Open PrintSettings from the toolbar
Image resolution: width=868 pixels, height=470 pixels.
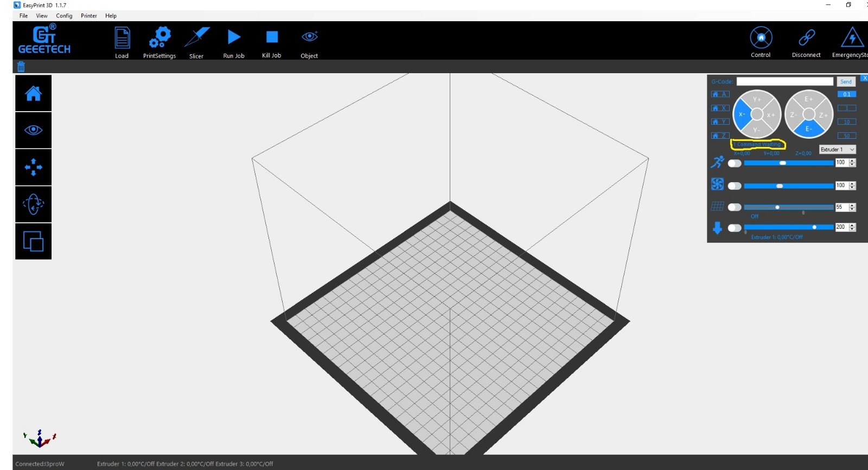tap(159, 38)
